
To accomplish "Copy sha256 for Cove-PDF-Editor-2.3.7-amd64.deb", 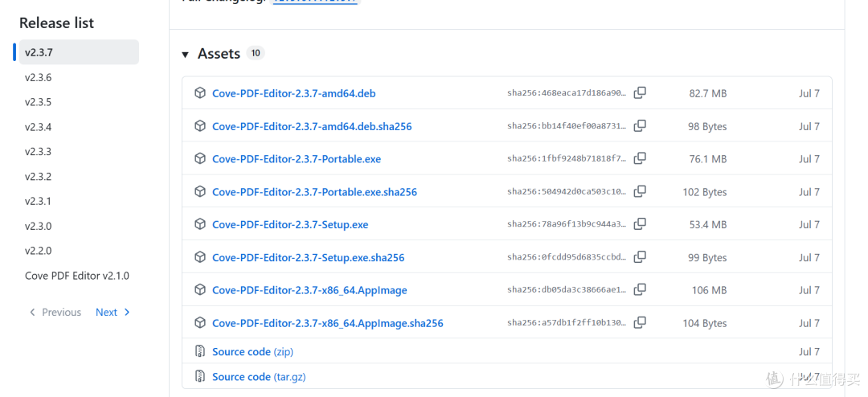I will pos(640,93).
